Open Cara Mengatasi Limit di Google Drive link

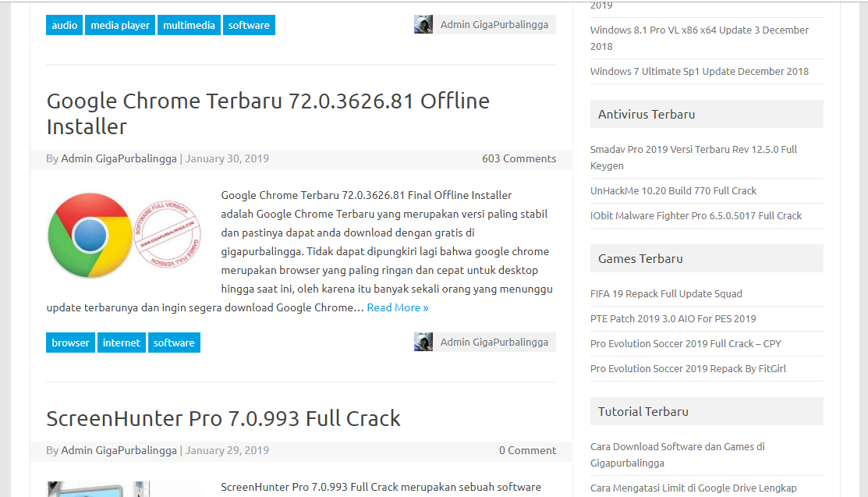coord(693,488)
